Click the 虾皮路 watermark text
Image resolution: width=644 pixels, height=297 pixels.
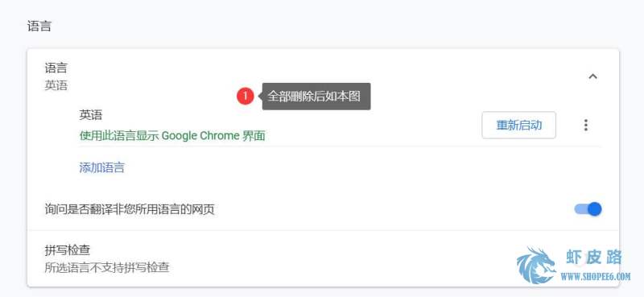(594, 258)
